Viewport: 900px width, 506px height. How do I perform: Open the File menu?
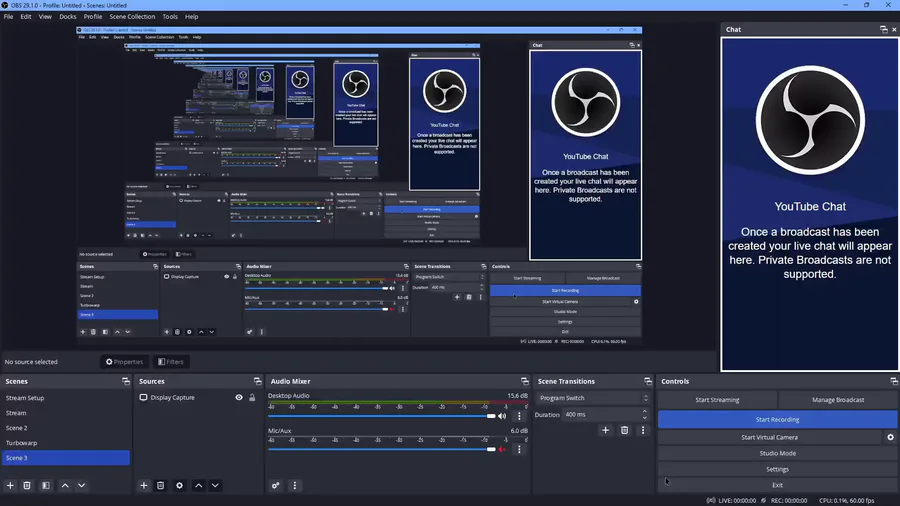point(9,17)
